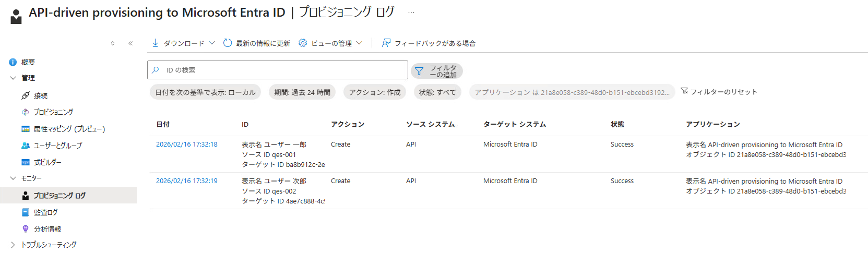Click the アクション: 作成 filter chip
This screenshot has width=868, height=253.
tap(374, 92)
